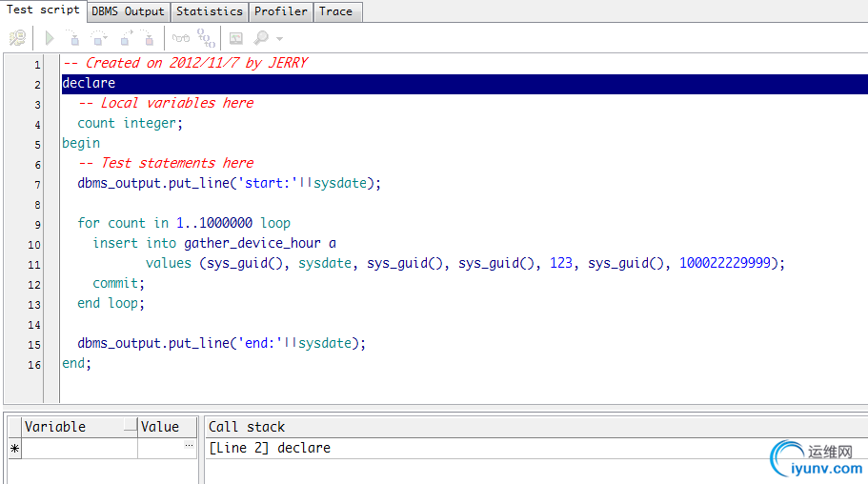Select the '[Line 2] declare' call stack entry

point(270,448)
